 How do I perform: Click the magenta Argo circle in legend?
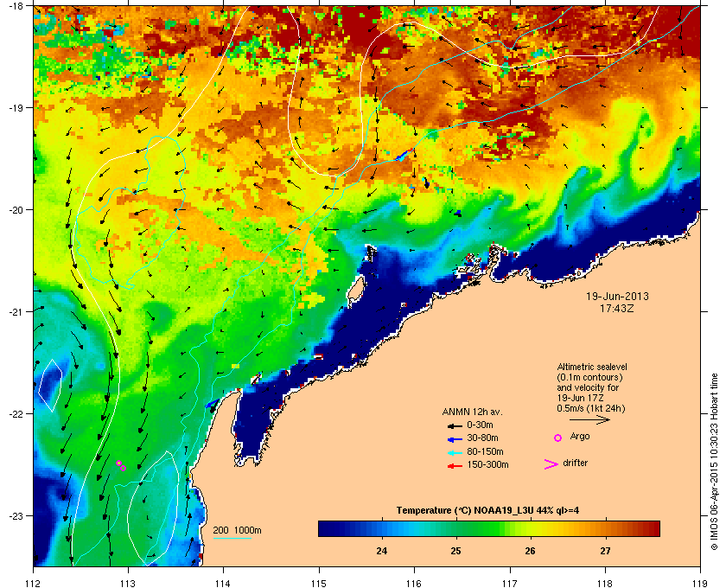tap(558, 438)
